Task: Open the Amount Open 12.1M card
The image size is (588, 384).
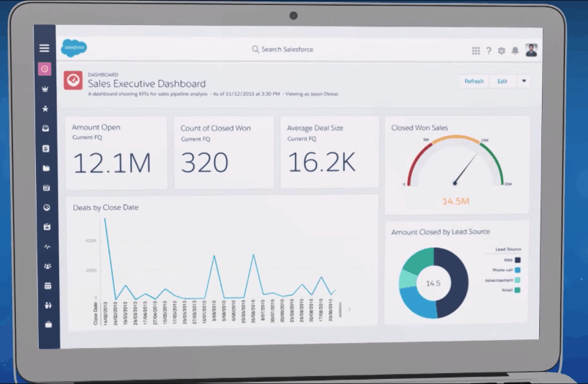Action: pyautogui.click(x=116, y=152)
